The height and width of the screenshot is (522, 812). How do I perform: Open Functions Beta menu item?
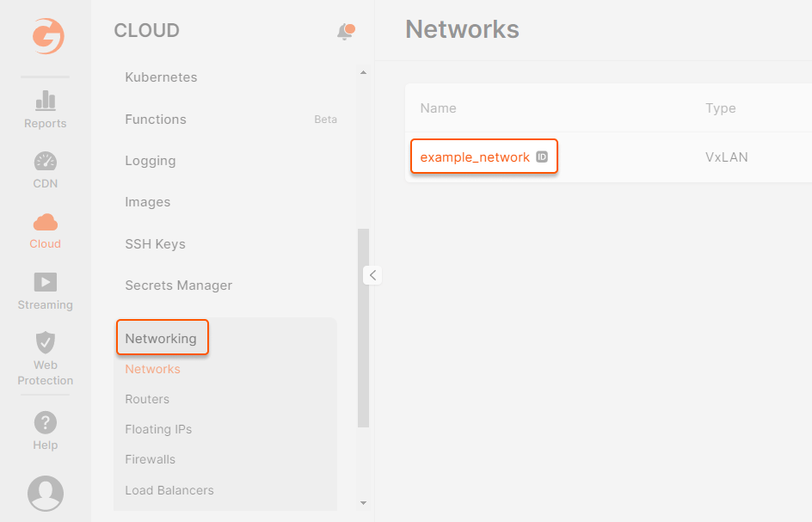tap(231, 120)
